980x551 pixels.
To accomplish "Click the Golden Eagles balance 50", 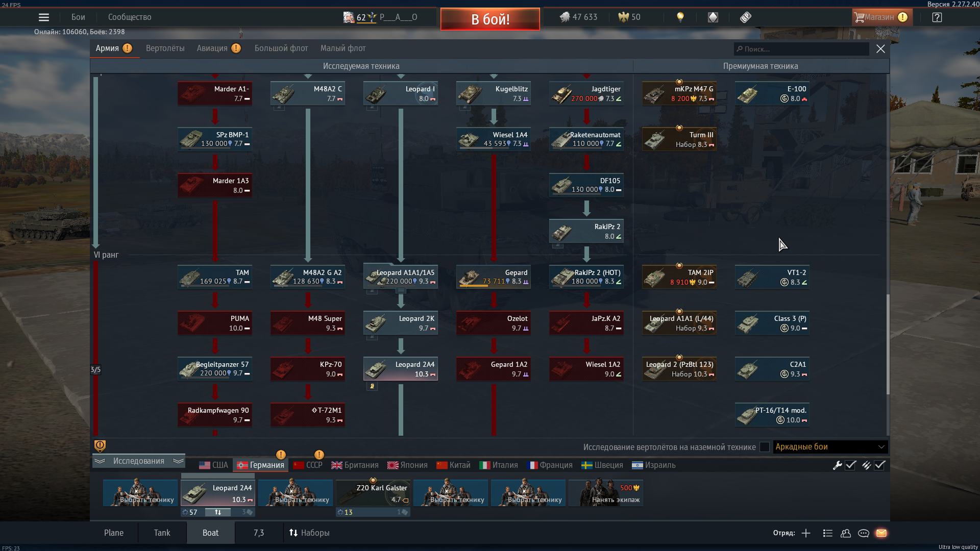I will 629,17.
